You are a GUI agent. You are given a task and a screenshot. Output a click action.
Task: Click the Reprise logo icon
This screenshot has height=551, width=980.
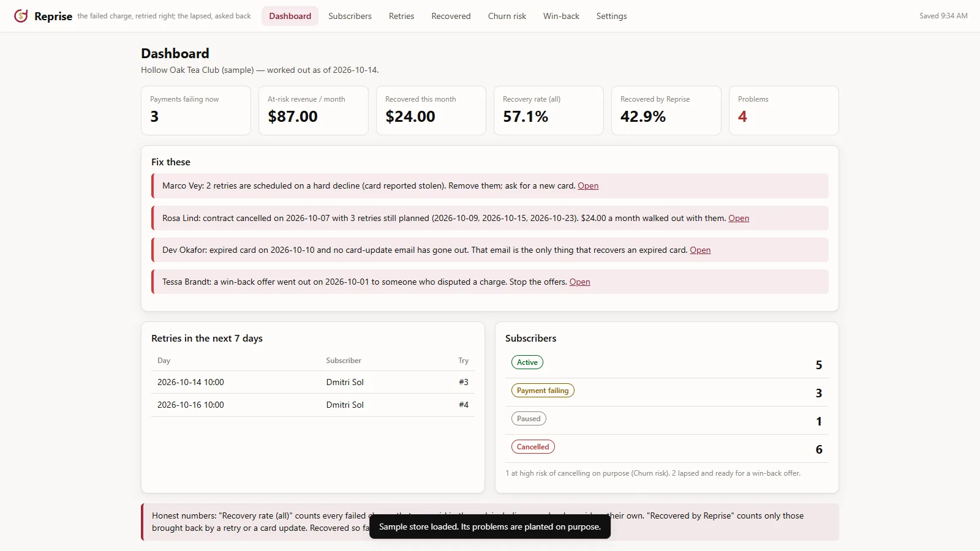click(21, 16)
